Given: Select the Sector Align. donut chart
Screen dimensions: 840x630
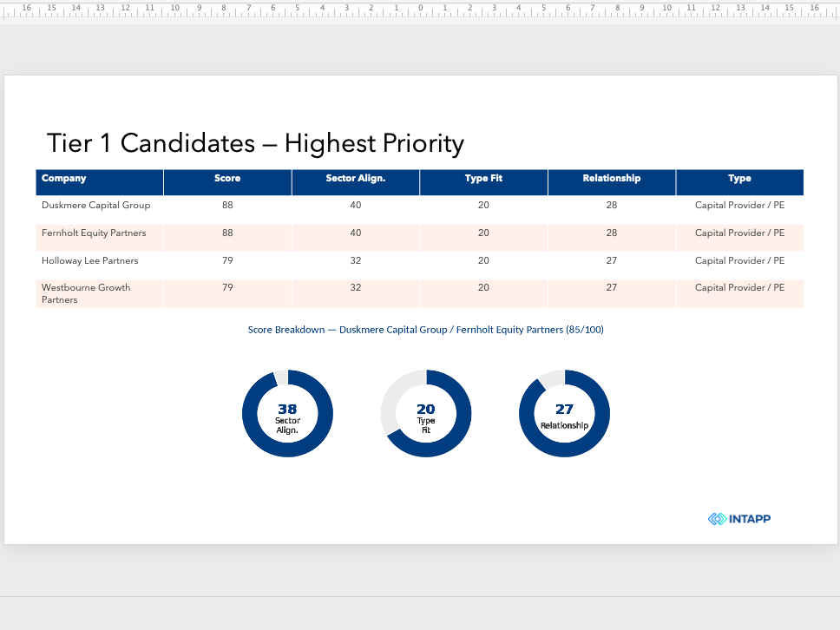Looking at the screenshot, I should (x=288, y=413).
